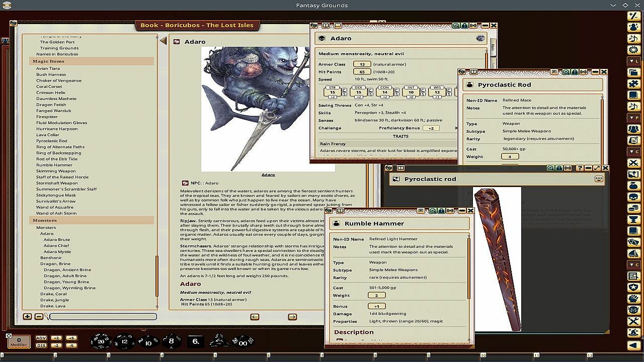
Task: Expand the Pyroclastic rod image window
Action: click(596, 168)
